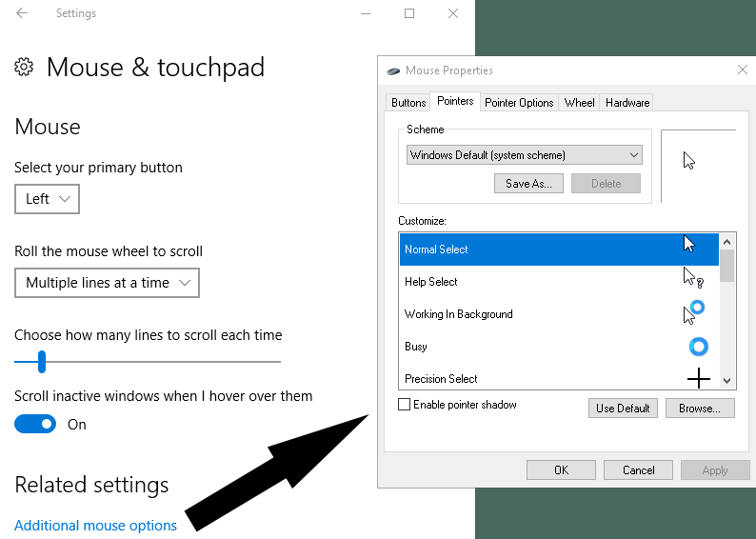Click the lines to scroll slider track
756x539 pixels.
(x=148, y=362)
